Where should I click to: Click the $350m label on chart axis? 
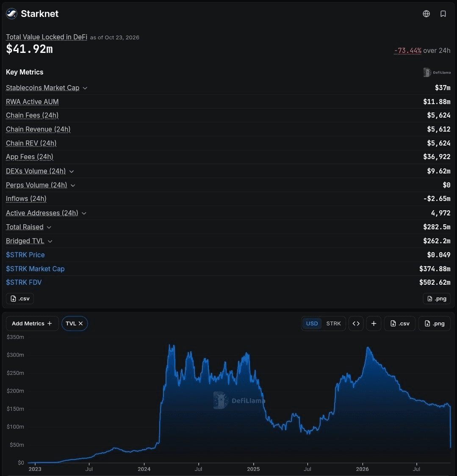(x=15, y=337)
